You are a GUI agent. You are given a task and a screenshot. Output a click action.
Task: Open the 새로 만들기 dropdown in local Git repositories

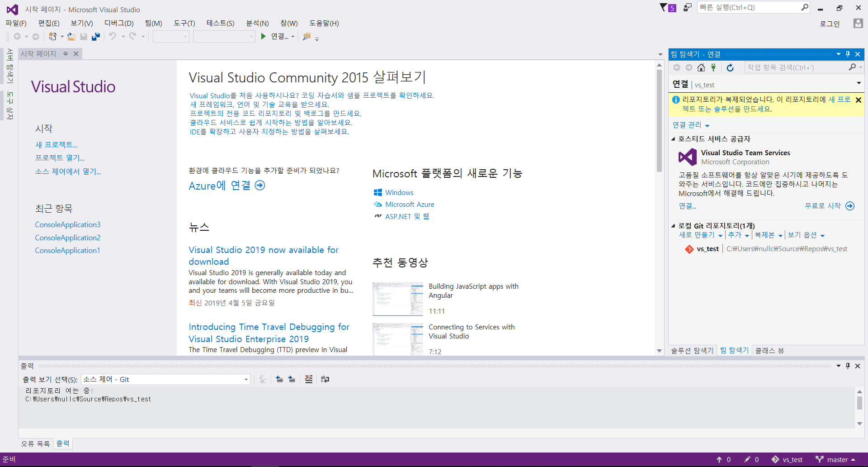point(700,235)
